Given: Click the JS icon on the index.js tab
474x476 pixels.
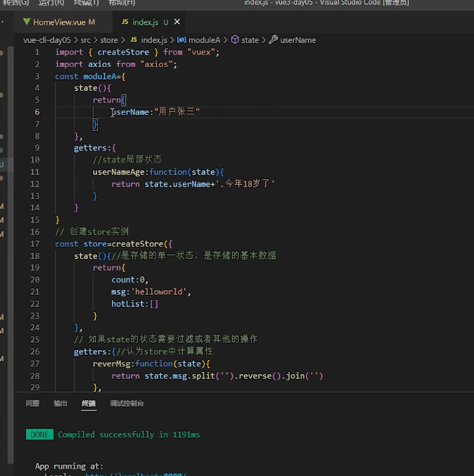Looking at the screenshot, I should tap(125, 22).
